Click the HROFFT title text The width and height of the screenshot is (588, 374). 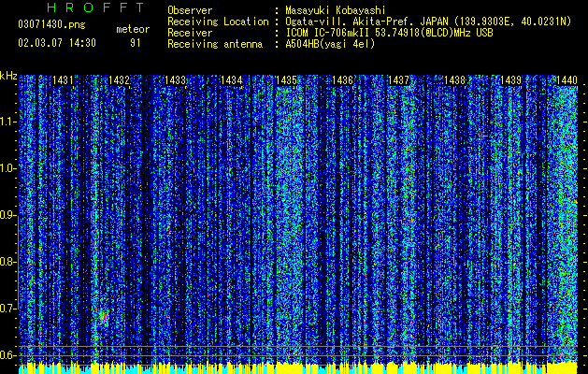pos(96,7)
